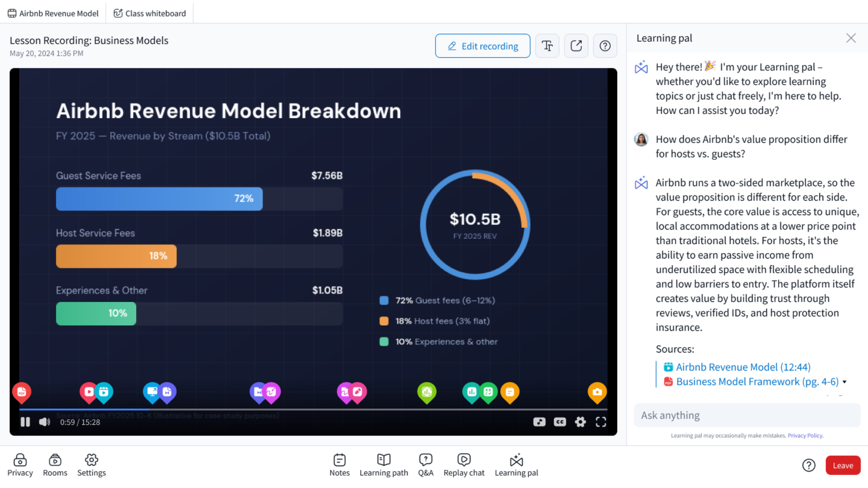Image resolution: width=868 pixels, height=488 pixels.
Task: Enter fullscreen video mode
Action: click(601, 422)
